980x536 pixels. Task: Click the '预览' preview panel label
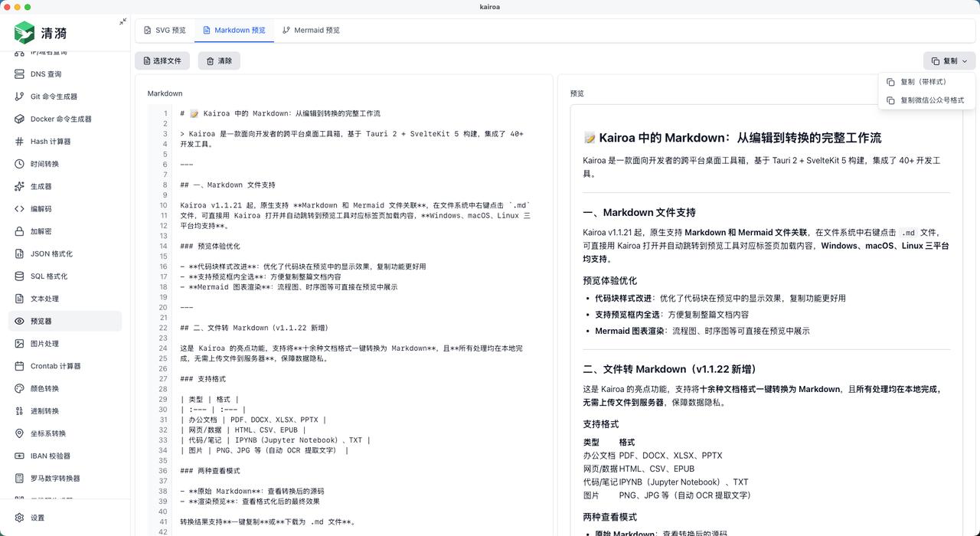(577, 93)
